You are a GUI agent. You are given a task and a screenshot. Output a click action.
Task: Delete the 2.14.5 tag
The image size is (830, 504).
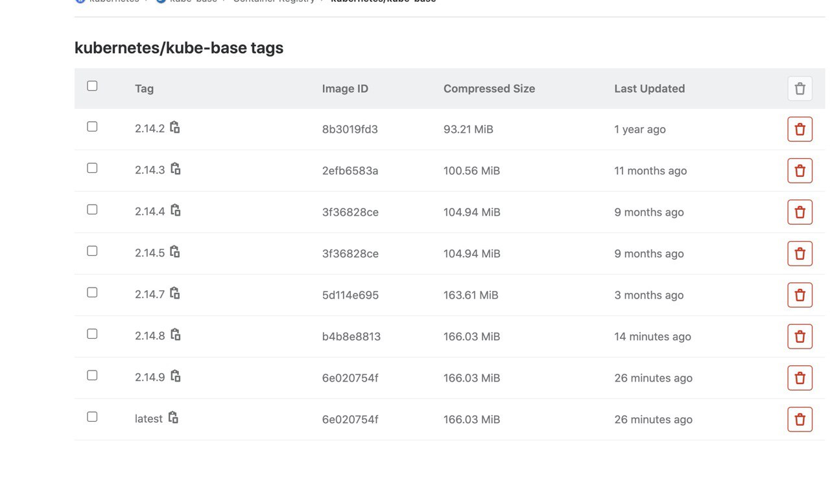[800, 253]
